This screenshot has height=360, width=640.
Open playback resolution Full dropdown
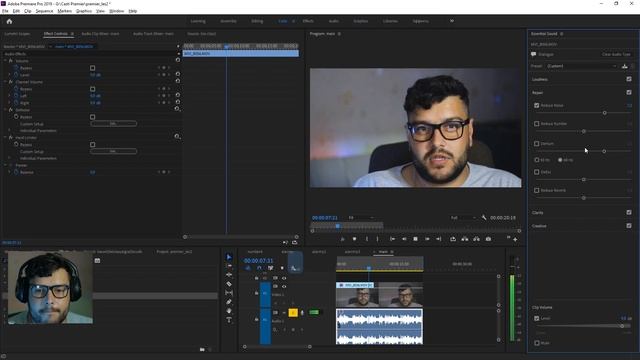coord(463,218)
